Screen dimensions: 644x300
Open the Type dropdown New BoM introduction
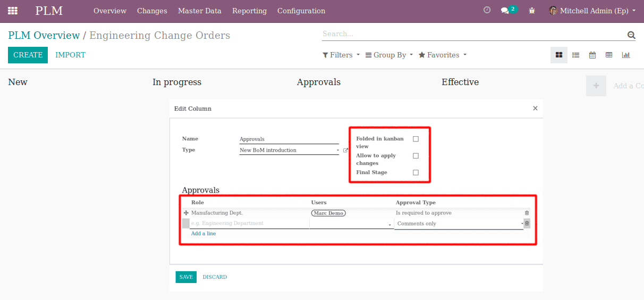tap(289, 151)
